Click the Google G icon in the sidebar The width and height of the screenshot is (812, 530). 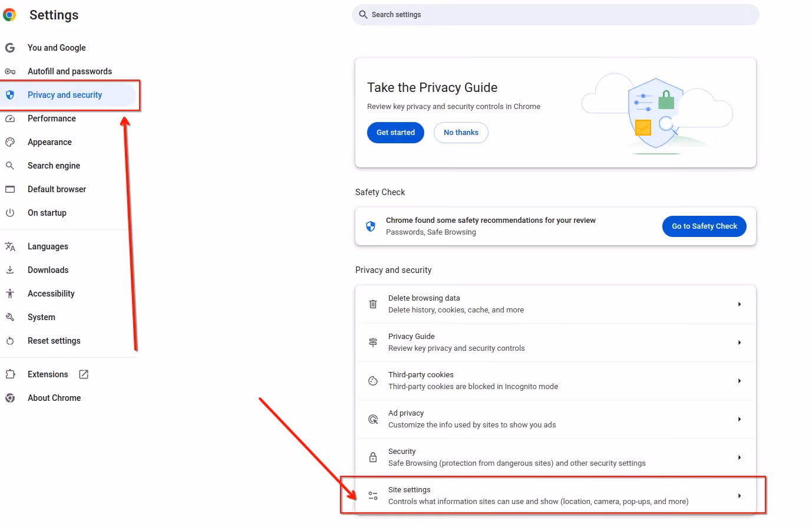pos(10,48)
